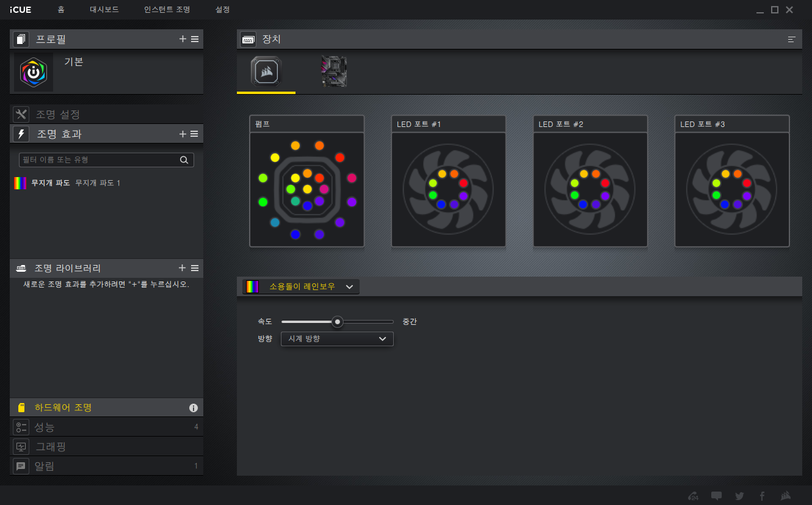Open the forum chat bubble icon
812x505 pixels.
(x=716, y=496)
